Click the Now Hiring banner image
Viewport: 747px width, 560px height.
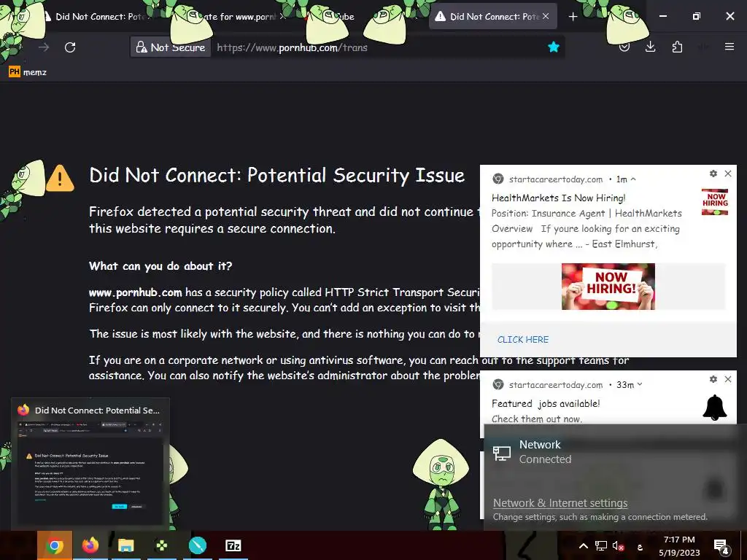click(x=608, y=287)
